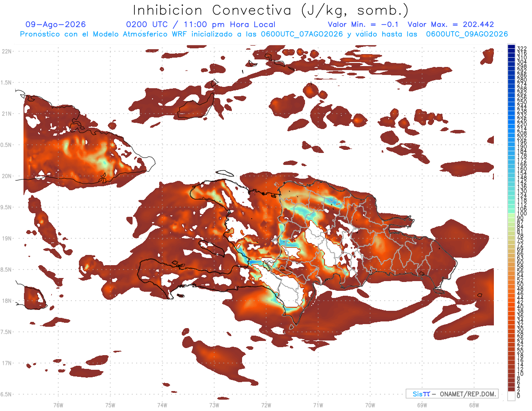The image size is (532, 411).
Task: Select the date label '09-Ago-2026'
Action: [56, 24]
